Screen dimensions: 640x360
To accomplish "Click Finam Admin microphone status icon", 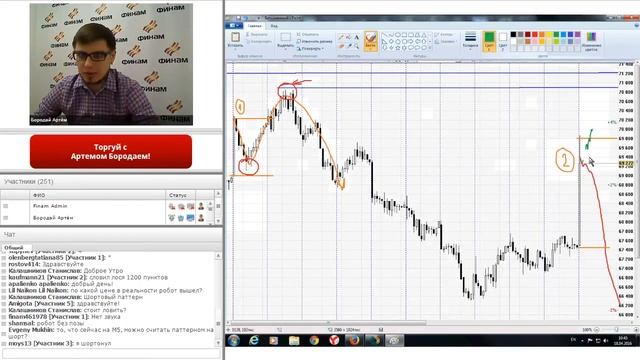I will coord(172,207).
